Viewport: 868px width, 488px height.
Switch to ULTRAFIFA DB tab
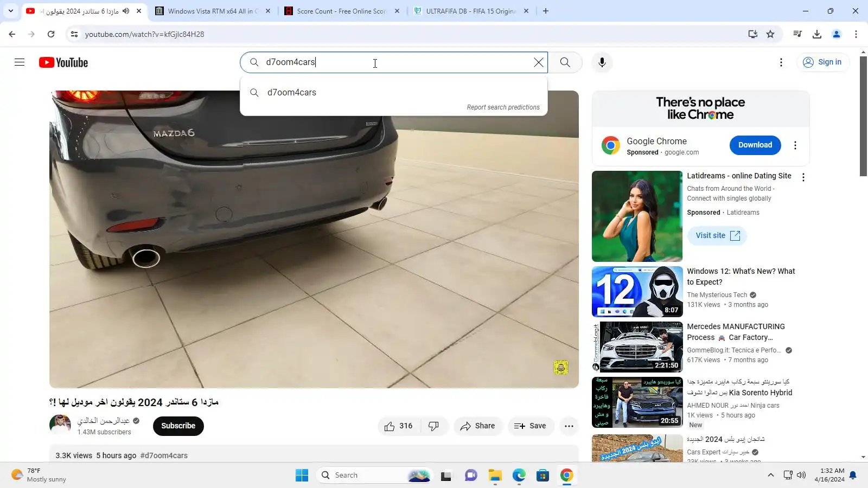(x=471, y=11)
